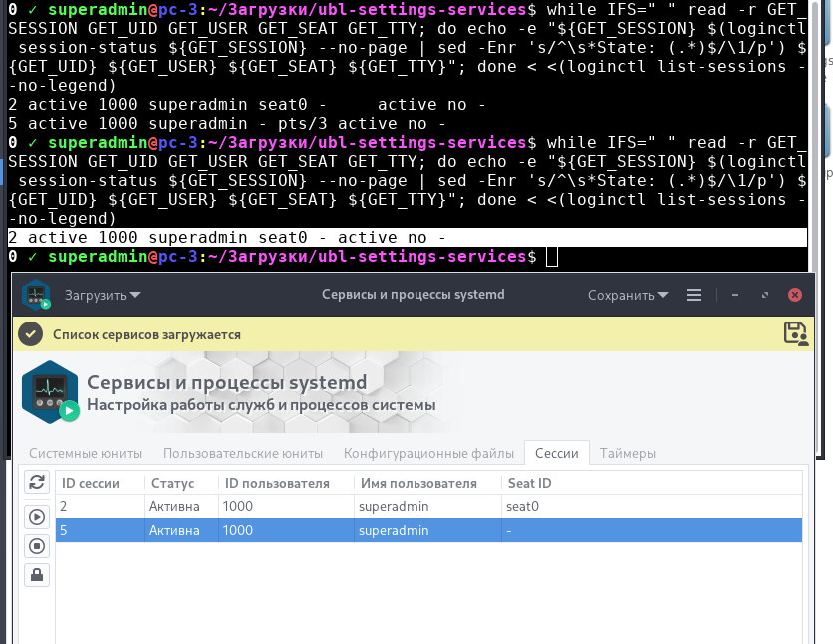The width and height of the screenshot is (833, 644).
Task: Select the Сессии tab
Action: 556,454
